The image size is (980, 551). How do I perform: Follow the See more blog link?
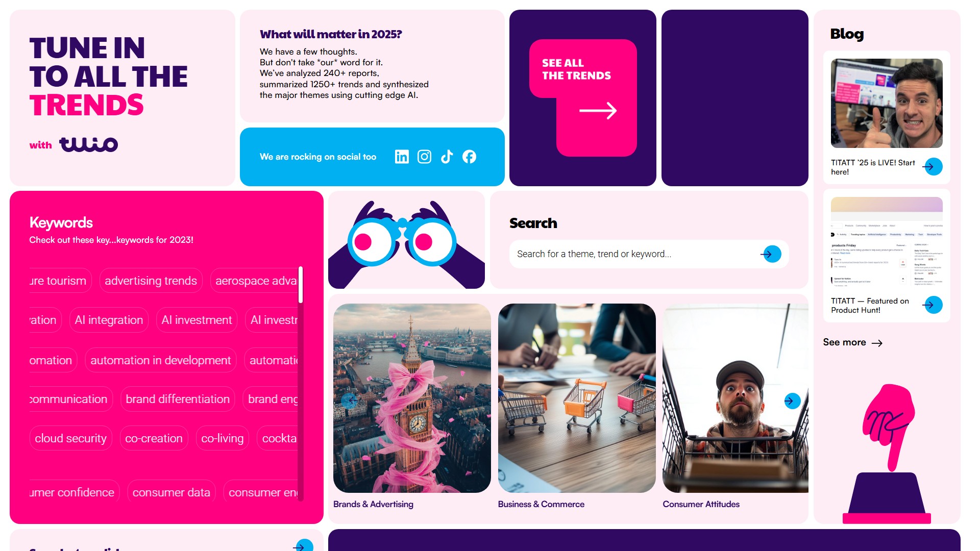(x=852, y=342)
